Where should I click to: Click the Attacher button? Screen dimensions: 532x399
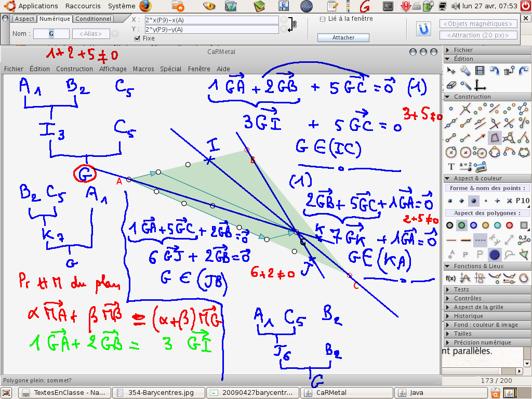point(343,37)
